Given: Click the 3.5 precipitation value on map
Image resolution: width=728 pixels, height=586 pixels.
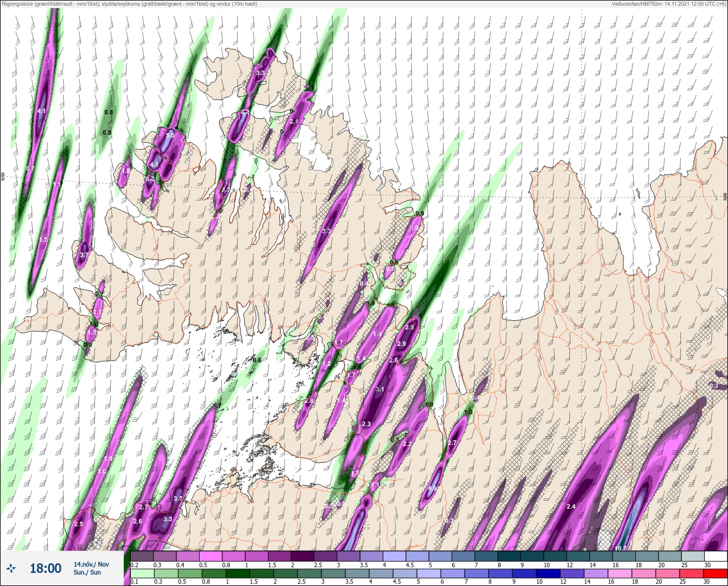Looking at the screenshot, I should pyautogui.click(x=178, y=498).
